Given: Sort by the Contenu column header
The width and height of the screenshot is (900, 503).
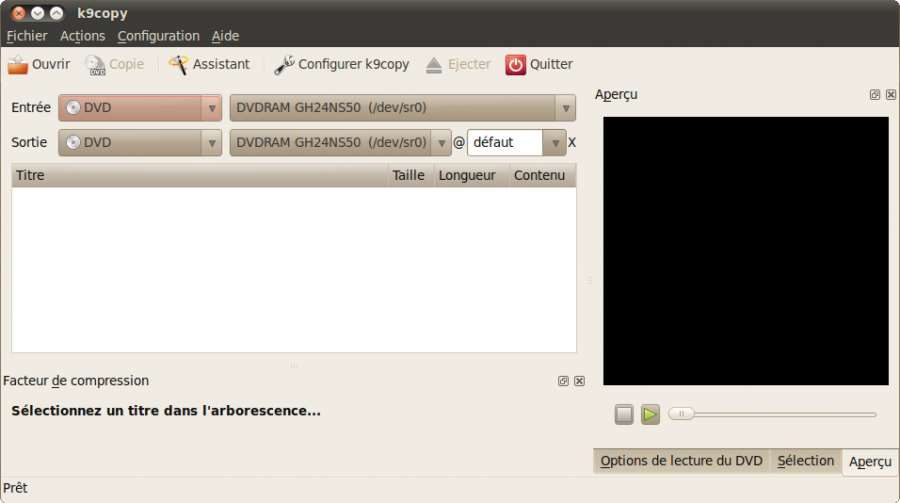Looking at the screenshot, I should point(542,175).
